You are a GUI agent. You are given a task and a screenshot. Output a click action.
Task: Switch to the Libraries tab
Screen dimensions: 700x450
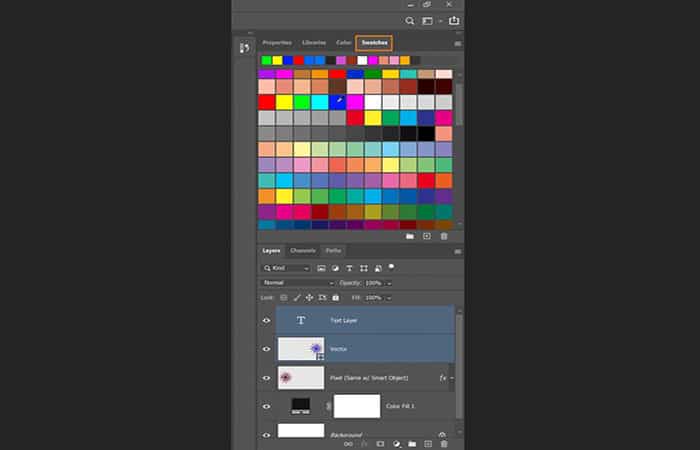click(314, 43)
